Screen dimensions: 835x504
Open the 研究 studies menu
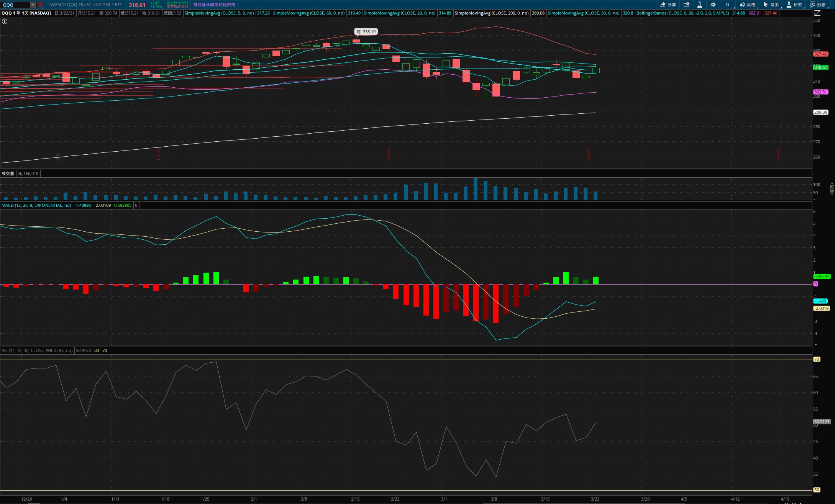pyautogui.click(x=794, y=5)
